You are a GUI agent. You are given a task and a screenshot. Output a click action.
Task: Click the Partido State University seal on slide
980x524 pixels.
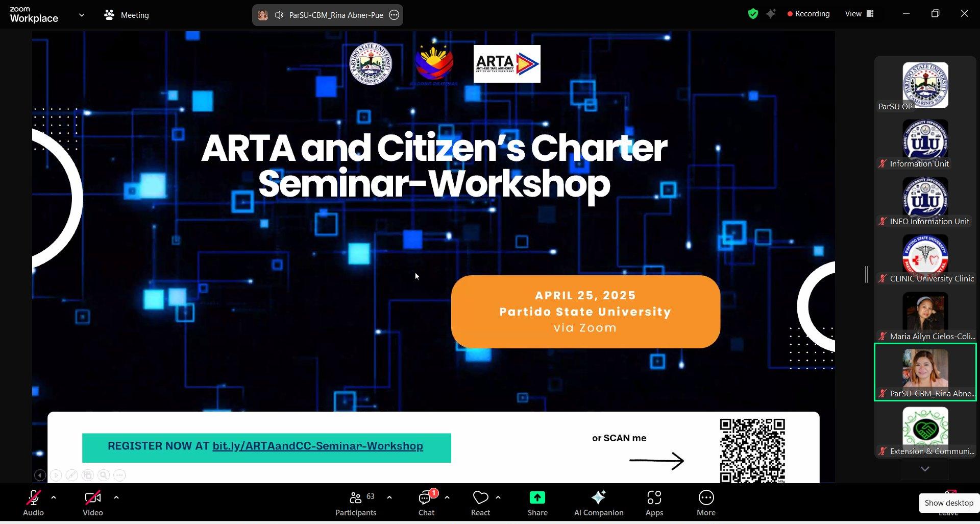coord(371,64)
